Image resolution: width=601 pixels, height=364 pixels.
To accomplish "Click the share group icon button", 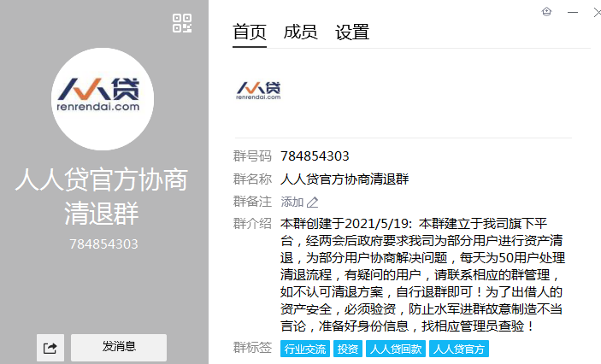I will click(50, 348).
